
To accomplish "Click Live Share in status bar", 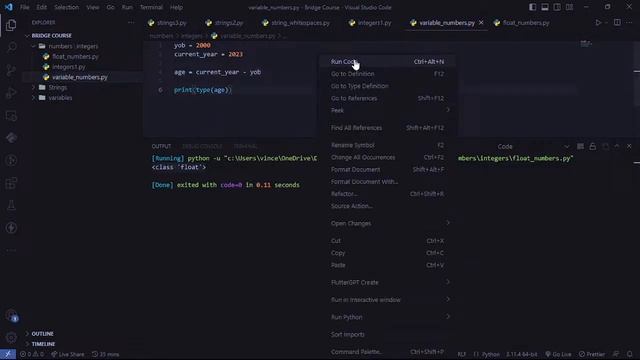I will (68, 354).
